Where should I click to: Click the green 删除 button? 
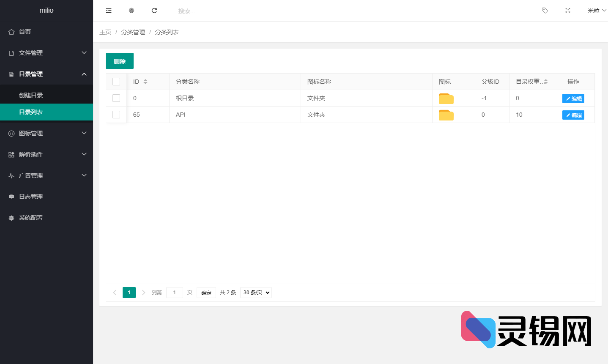click(x=120, y=61)
